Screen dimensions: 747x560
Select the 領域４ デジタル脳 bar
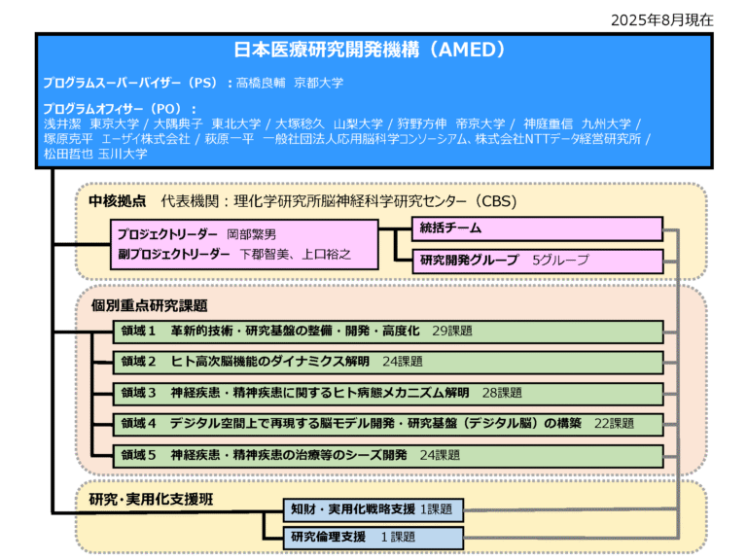coord(388,425)
